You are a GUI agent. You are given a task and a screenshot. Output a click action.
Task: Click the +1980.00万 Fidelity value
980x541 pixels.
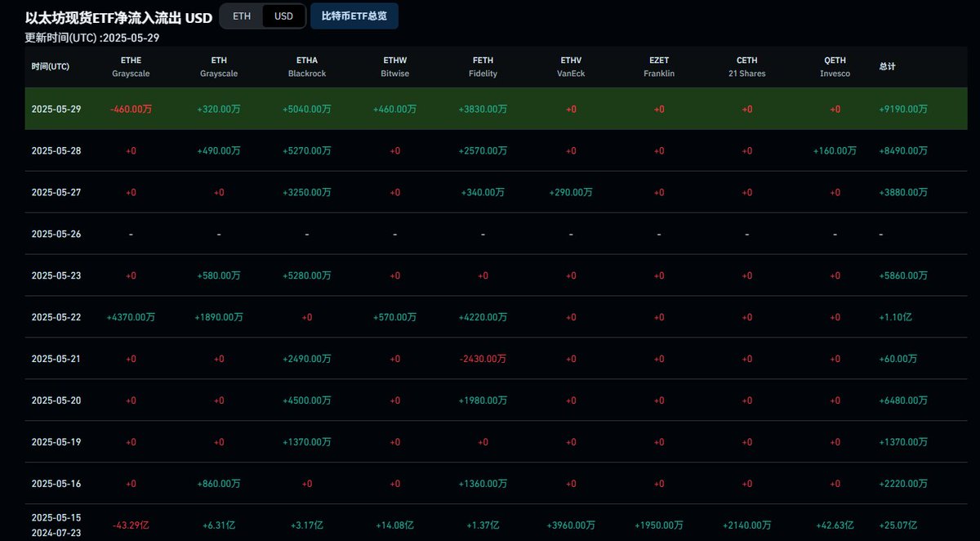pyautogui.click(x=483, y=400)
